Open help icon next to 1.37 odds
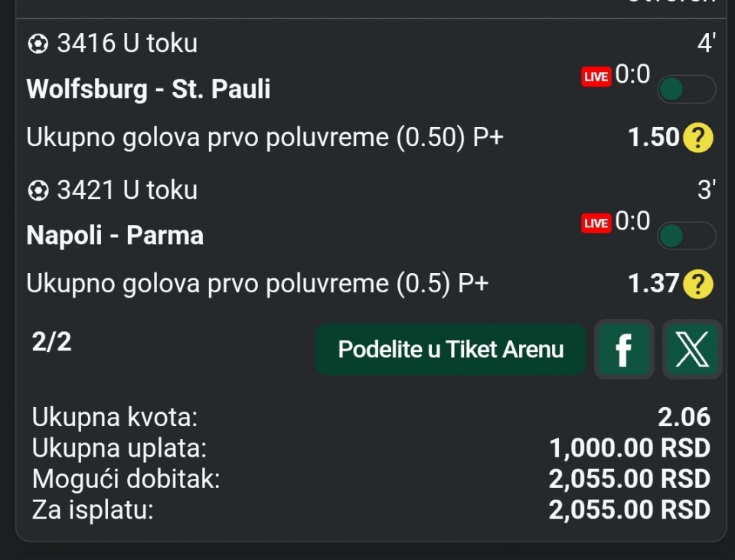The width and height of the screenshot is (735, 560). [697, 285]
